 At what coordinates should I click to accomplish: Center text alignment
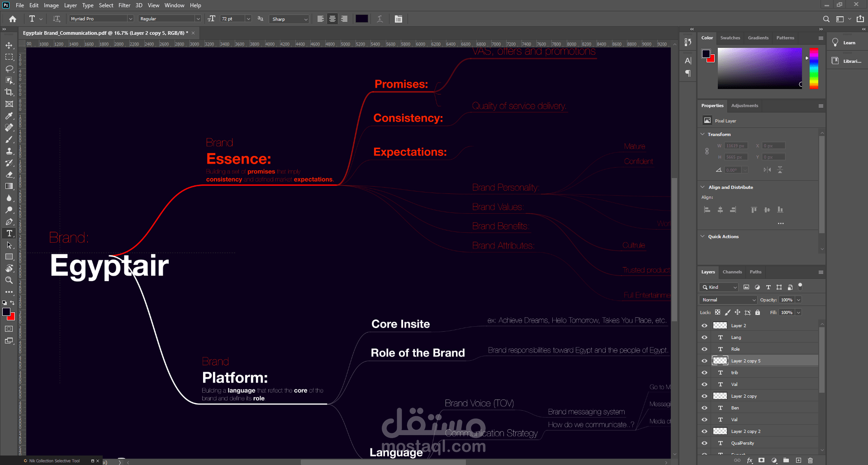tap(332, 19)
